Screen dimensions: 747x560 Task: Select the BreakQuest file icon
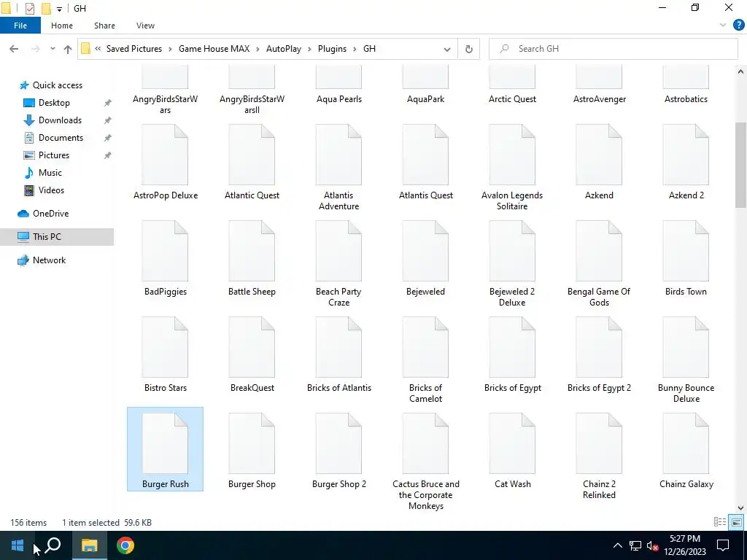(252, 347)
